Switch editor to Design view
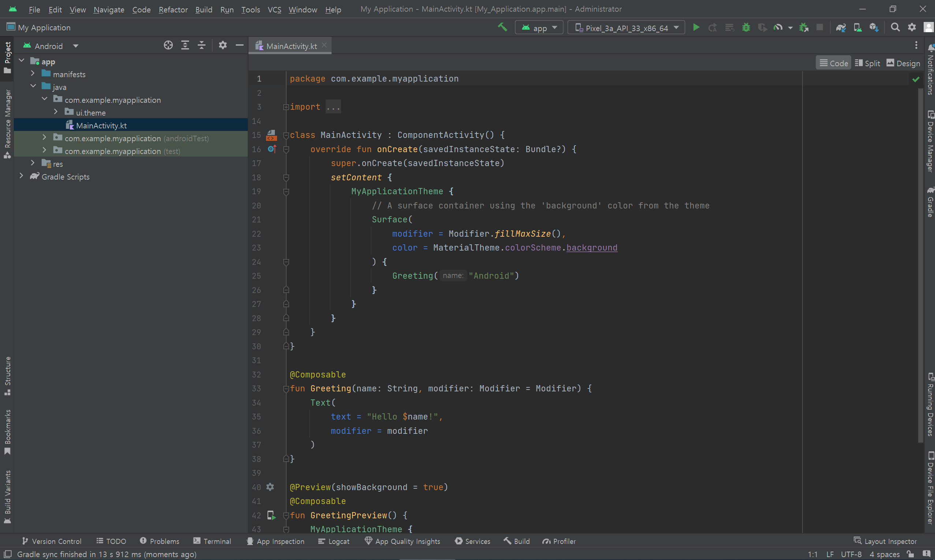The height and width of the screenshot is (560, 935). coord(903,63)
